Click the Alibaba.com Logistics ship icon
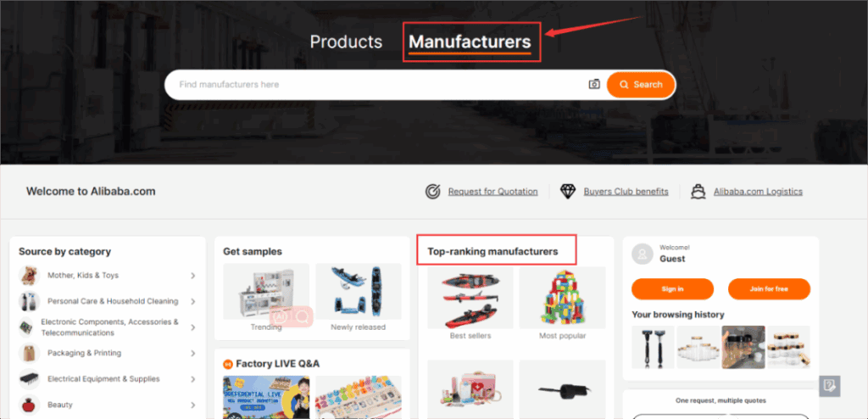Image resolution: width=868 pixels, height=419 pixels. [x=698, y=192]
